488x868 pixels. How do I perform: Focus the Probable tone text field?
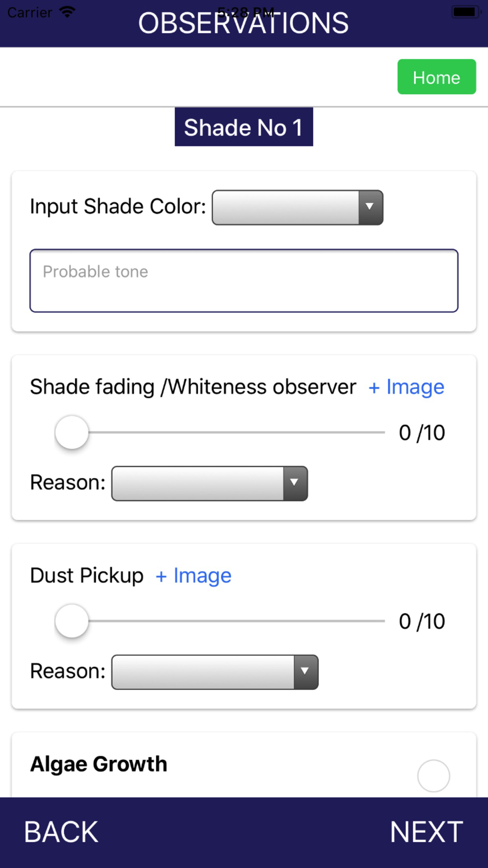[x=244, y=281]
